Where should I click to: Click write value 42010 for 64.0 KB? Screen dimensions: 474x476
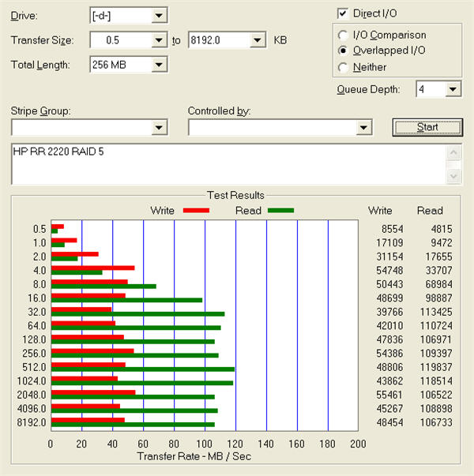[x=389, y=326]
